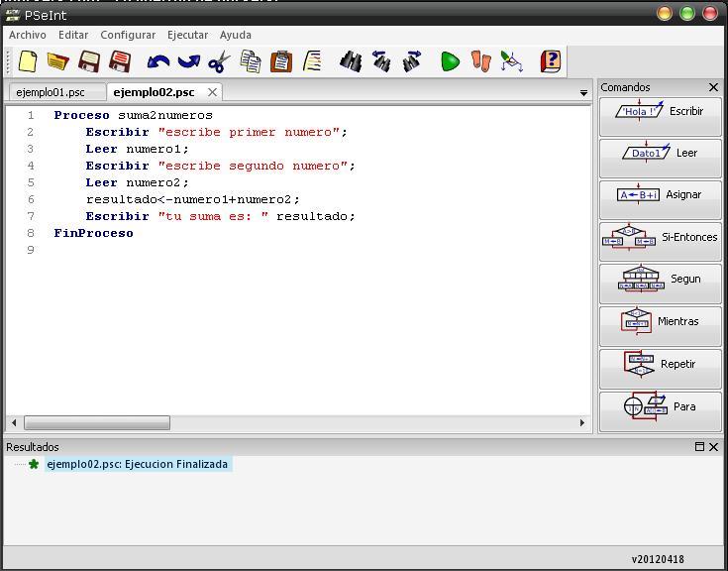The width and height of the screenshot is (728, 571).
Task: Open the Ejecutar menu
Action: 187,35
